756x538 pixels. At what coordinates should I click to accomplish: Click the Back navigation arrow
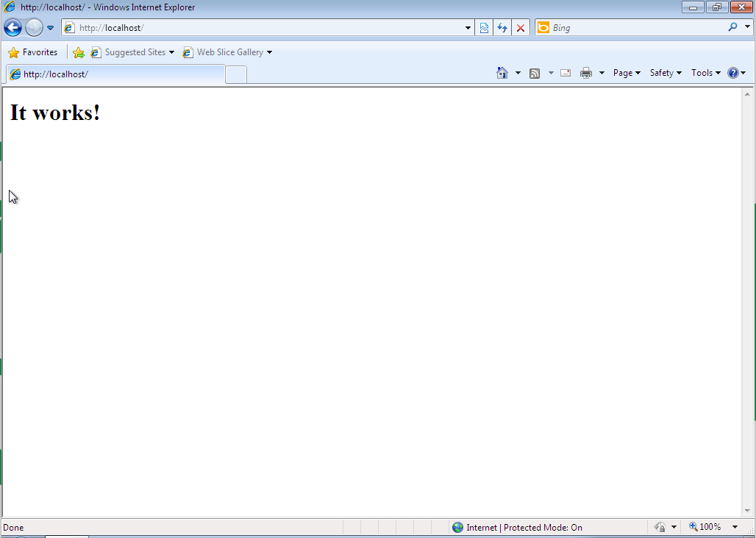[13, 28]
